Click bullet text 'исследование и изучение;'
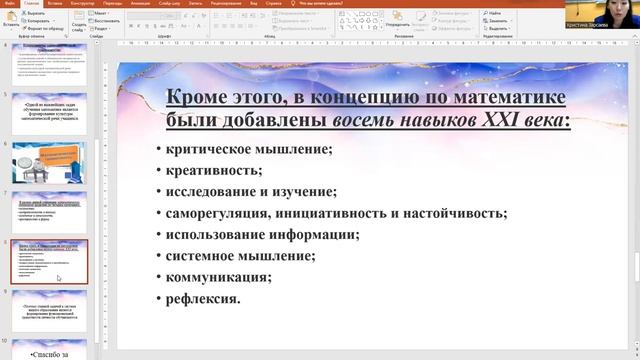Viewport: 640px width, 360px height. click(251, 191)
